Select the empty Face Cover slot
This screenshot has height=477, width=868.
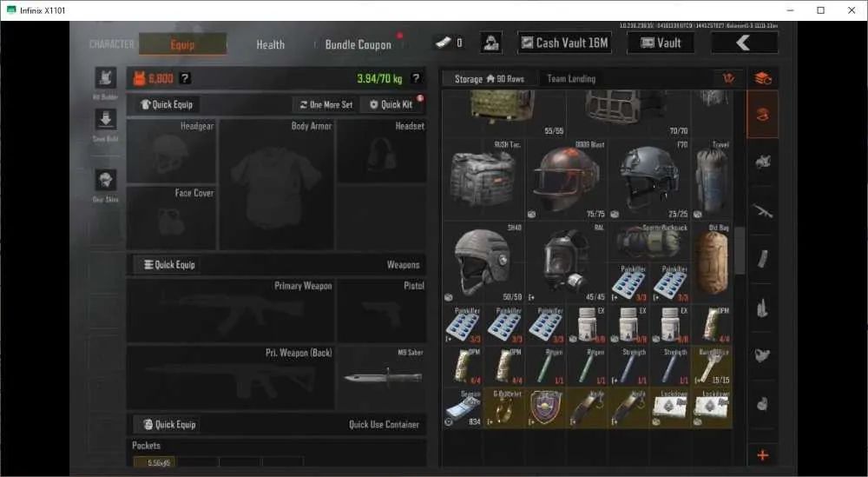tap(171, 218)
